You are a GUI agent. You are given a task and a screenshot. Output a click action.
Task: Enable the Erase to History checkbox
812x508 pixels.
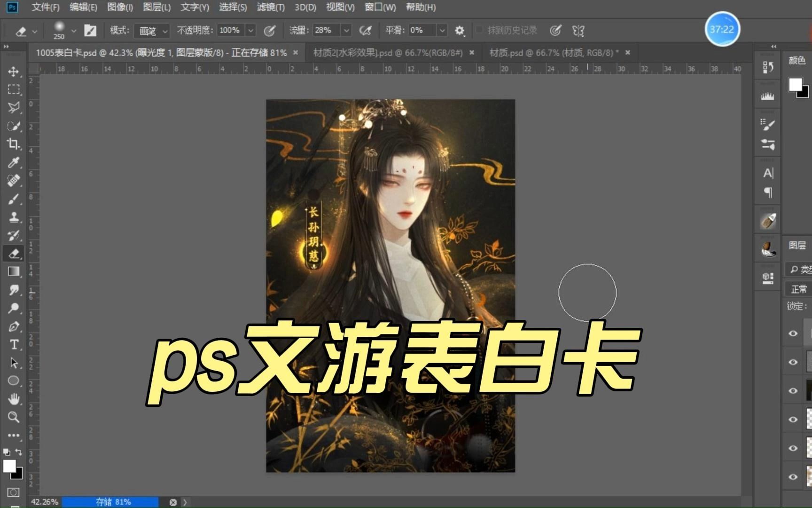479,30
